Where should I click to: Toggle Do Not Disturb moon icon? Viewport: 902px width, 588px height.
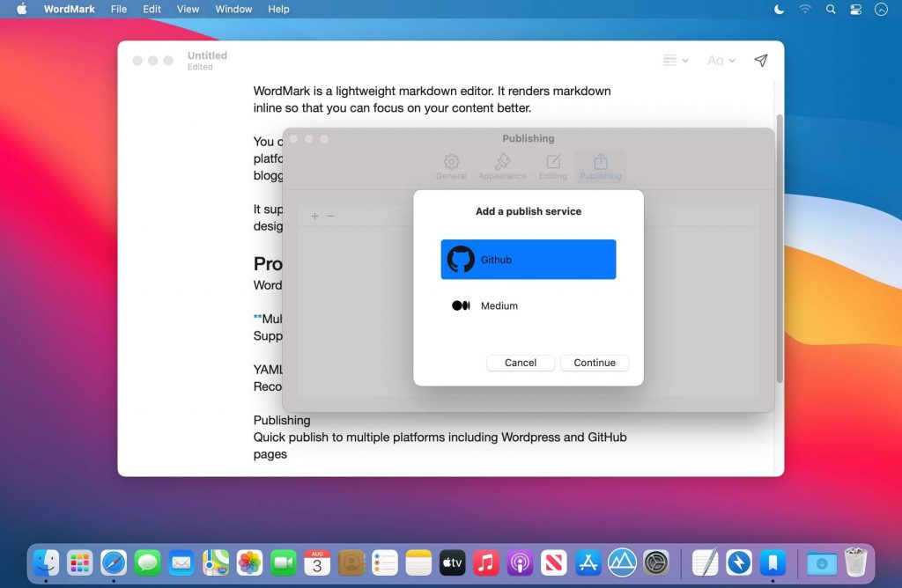[779, 9]
